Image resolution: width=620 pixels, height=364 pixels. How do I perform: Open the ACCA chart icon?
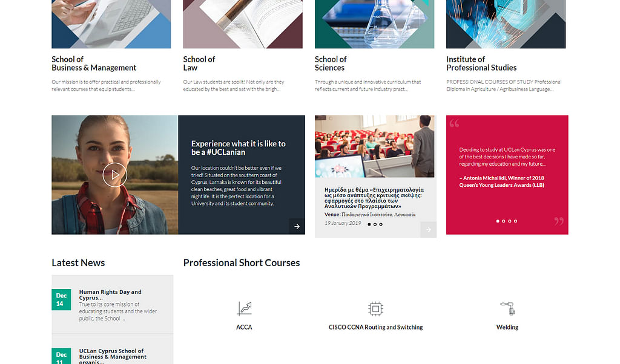pyautogui.click(x=245, y=308)
